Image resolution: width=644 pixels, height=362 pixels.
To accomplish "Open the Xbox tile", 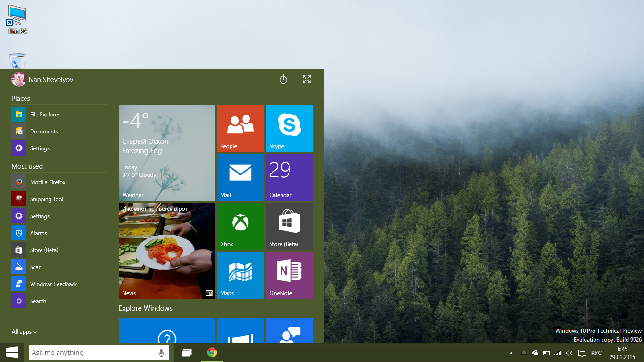I will (240, 226).
